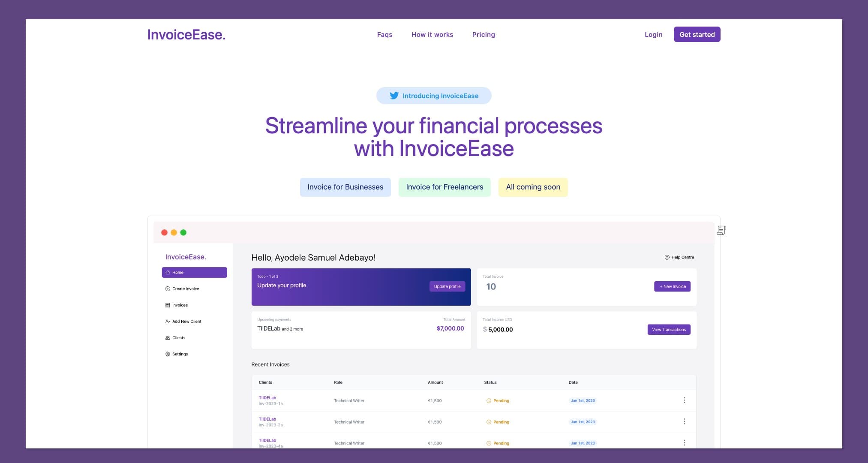Select the Clients icon in the sidebar
This screenshot has height=463, width=868.
168,337
